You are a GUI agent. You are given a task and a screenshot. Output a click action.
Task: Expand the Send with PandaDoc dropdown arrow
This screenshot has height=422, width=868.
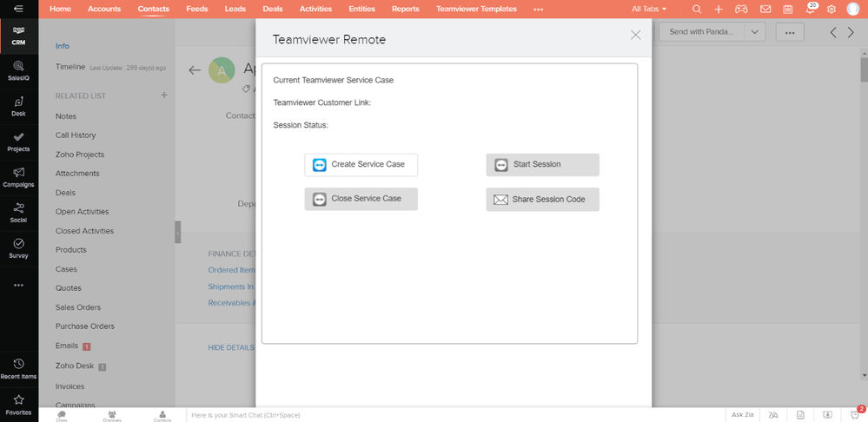(x=755, y=32)
